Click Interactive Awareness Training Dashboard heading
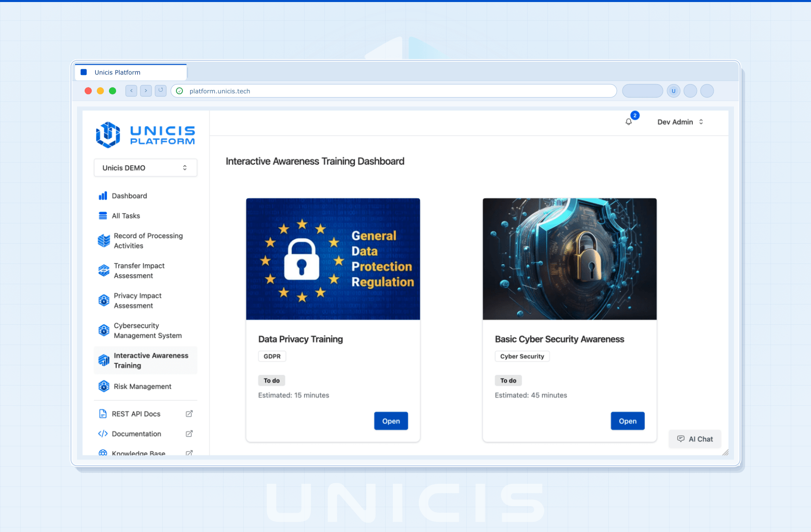 tap(315, 161)
